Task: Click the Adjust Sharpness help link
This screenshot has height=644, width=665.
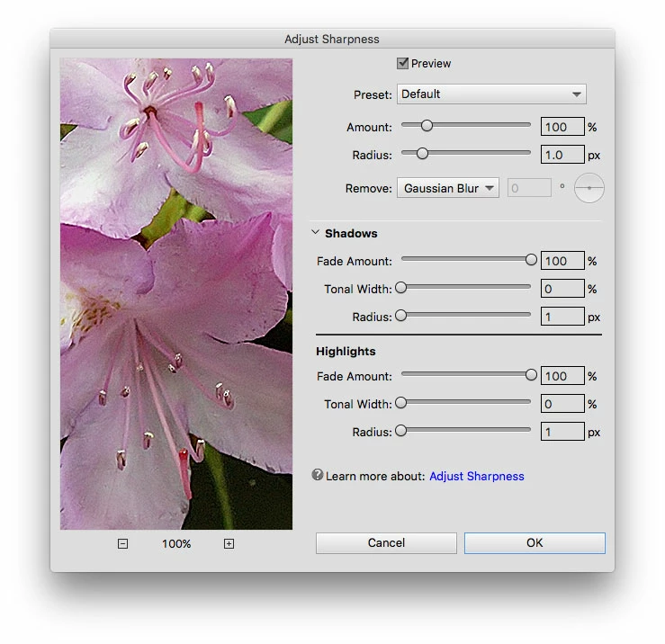Action: coord(477,476)
